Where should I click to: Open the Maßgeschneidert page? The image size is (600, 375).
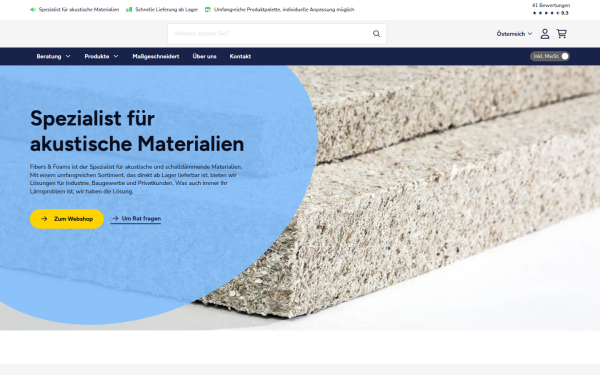156,56
